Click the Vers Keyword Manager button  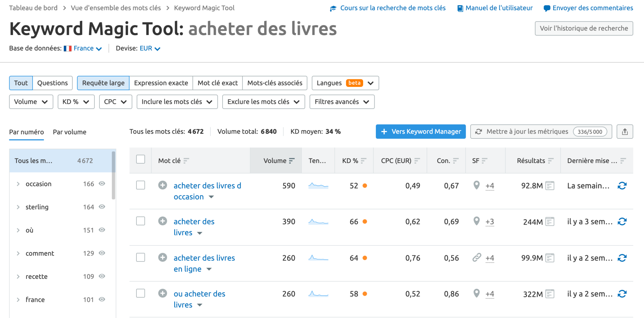[x=420, y=131]
